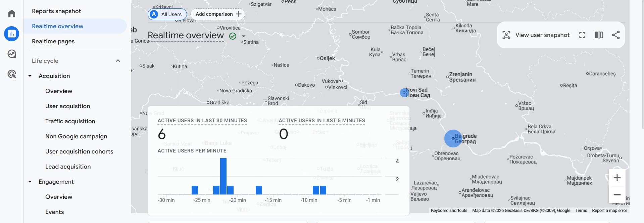Viewport: 644px width, 223px height.
Task: Open Lead acquisition report
Action: (x=68, y=167)
